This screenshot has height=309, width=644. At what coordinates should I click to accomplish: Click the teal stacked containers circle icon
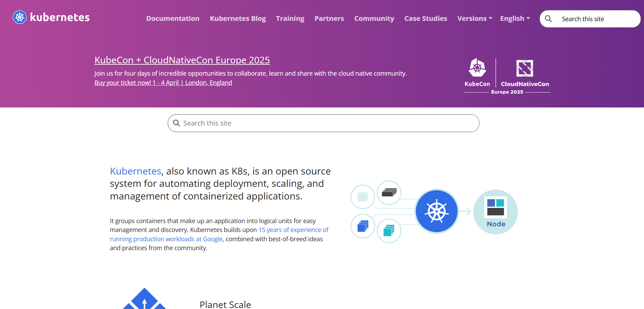tap(389, 231)
